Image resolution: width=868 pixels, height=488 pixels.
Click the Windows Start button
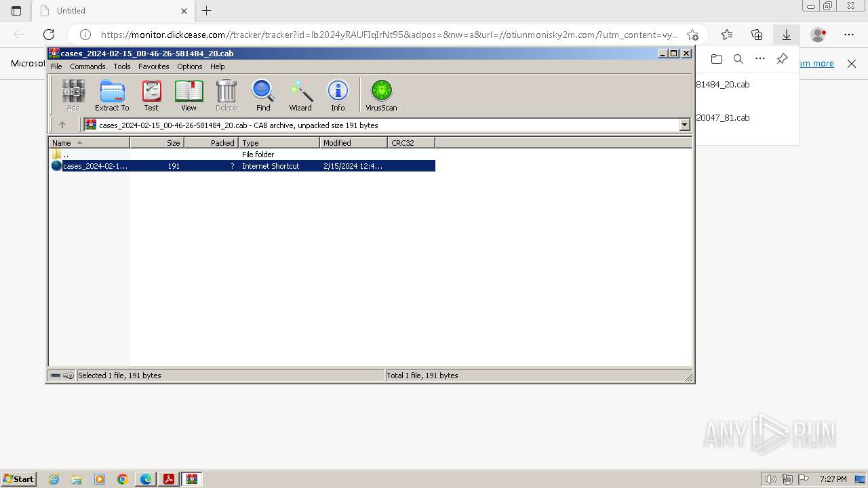[18, 479]
